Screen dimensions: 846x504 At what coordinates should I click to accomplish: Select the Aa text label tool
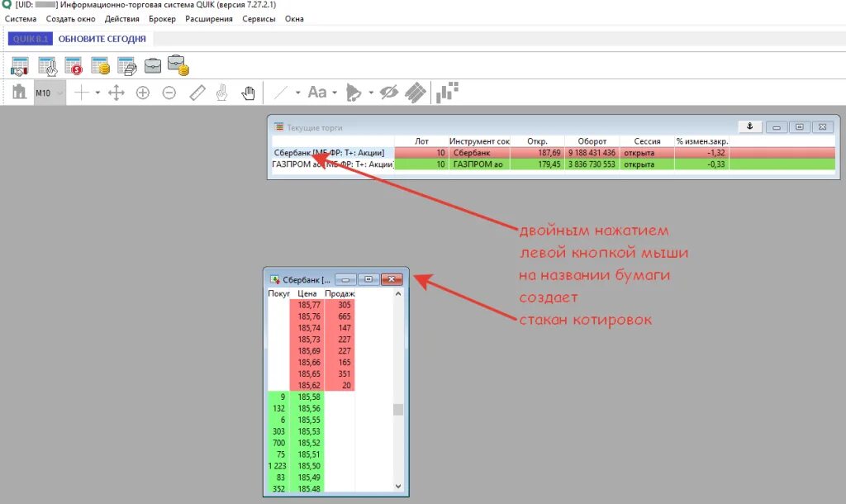(317, 93)
